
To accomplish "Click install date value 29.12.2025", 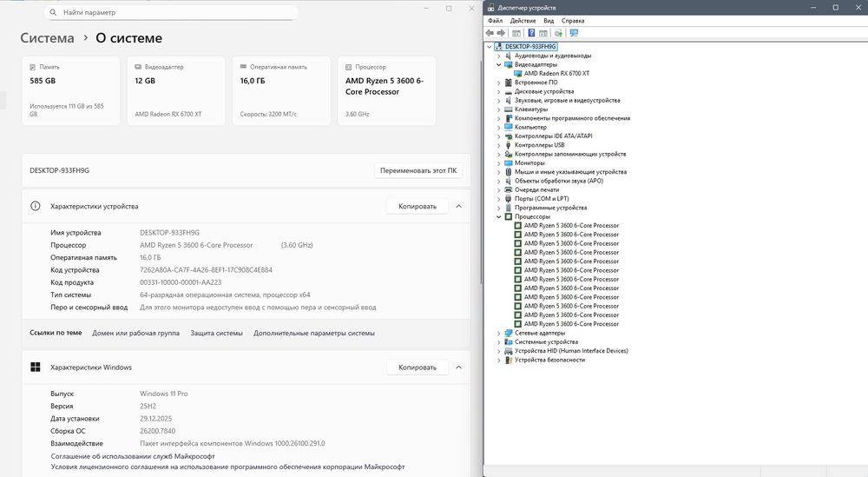I will pos(155,419).
